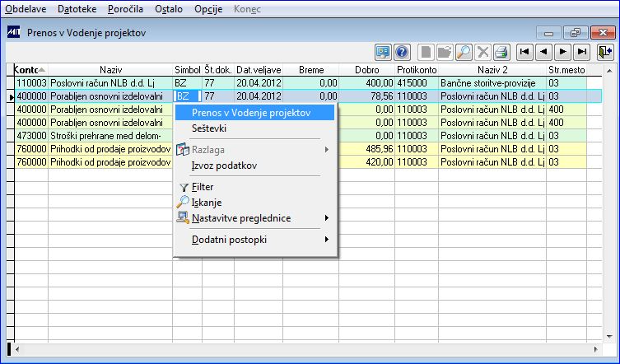Click the Razlaga help icon in context menu

point(183,150)
